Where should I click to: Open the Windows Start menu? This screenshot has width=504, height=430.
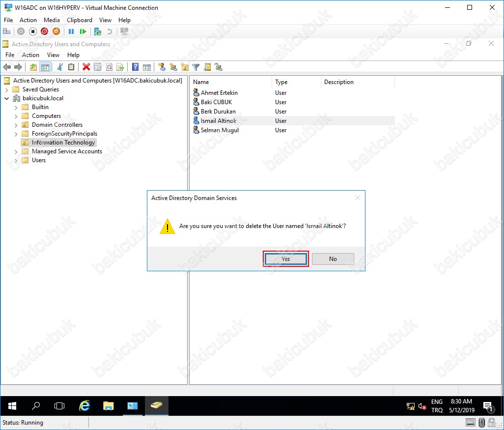(12, 406)
